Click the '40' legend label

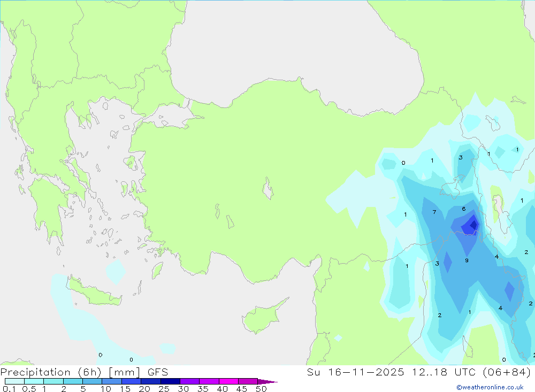click(x=223, y=389)
